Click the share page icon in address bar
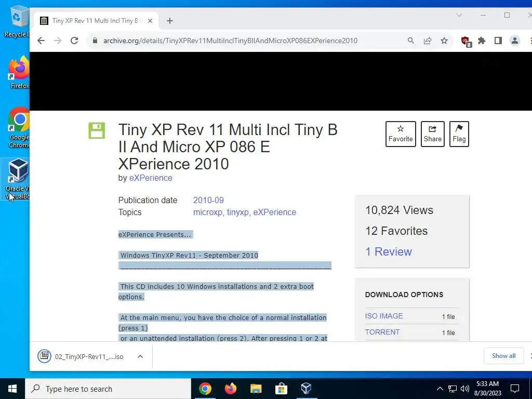Viewport: 532px width, 399px height. tap(428, 41)
